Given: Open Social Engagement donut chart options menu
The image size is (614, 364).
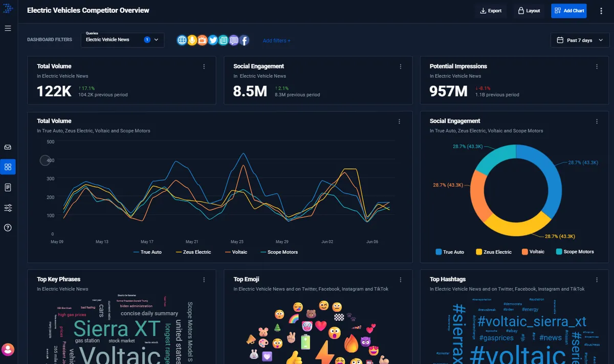Looking at the screenshot, I should [597, 121].
